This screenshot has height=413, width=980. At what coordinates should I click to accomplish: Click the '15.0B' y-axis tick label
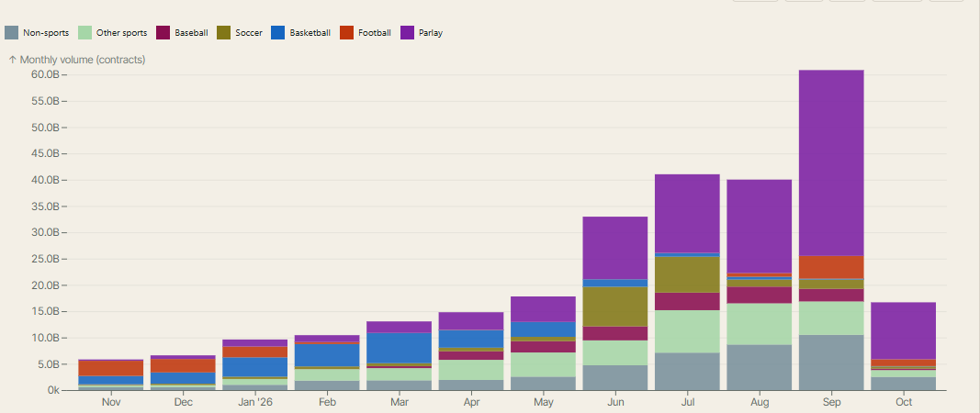pos(44,311)
